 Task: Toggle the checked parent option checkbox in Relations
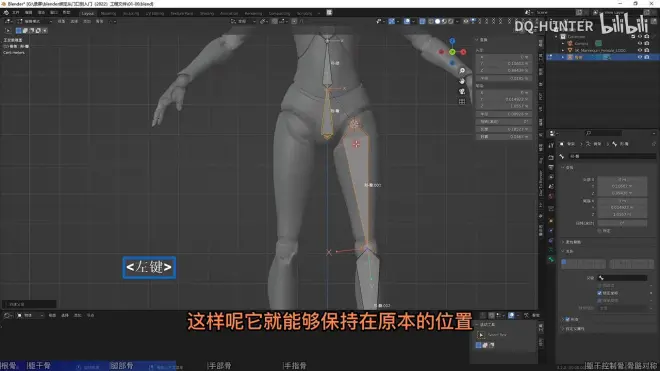pyautogui.click(x=599, y=293)
